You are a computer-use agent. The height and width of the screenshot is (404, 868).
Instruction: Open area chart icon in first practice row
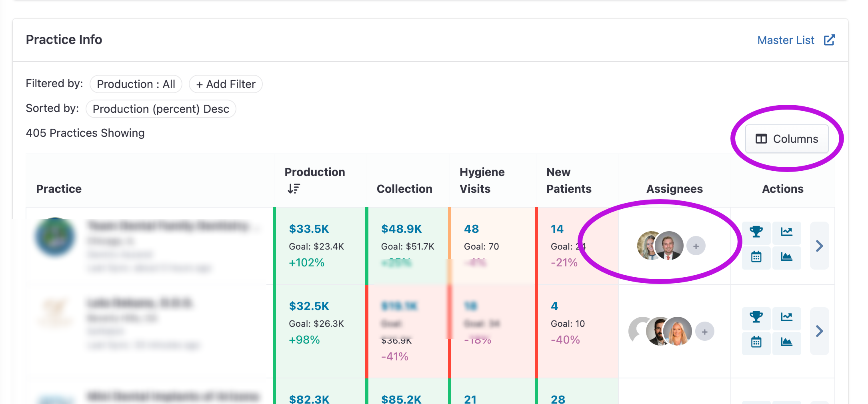click(x=786, y=257)
